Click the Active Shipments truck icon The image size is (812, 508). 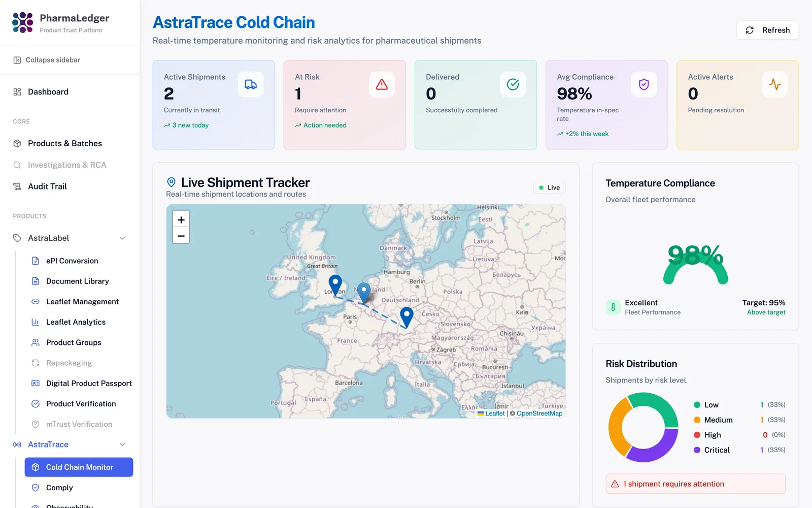click(x=251, y=84)
